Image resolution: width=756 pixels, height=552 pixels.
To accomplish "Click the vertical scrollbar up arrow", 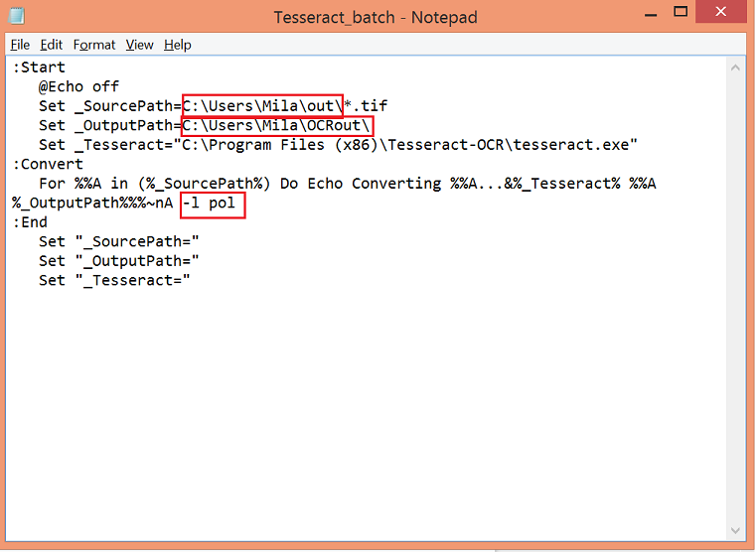I will (736, 67).
